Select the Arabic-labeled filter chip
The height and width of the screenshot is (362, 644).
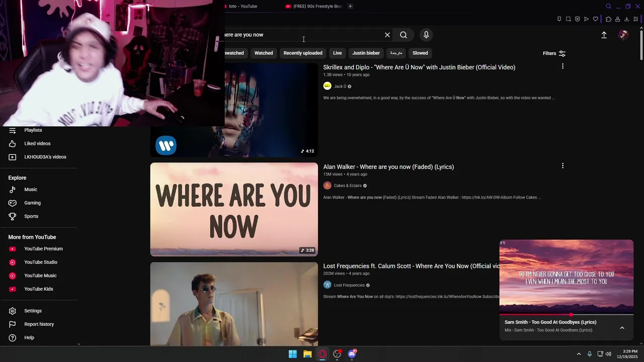tap(396, 53)
